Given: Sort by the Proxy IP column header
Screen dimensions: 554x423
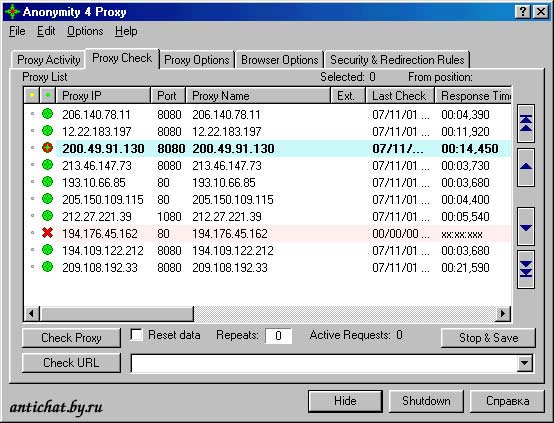Looking at the screenshot, I should pyautogui.click(x=104, y=95).
